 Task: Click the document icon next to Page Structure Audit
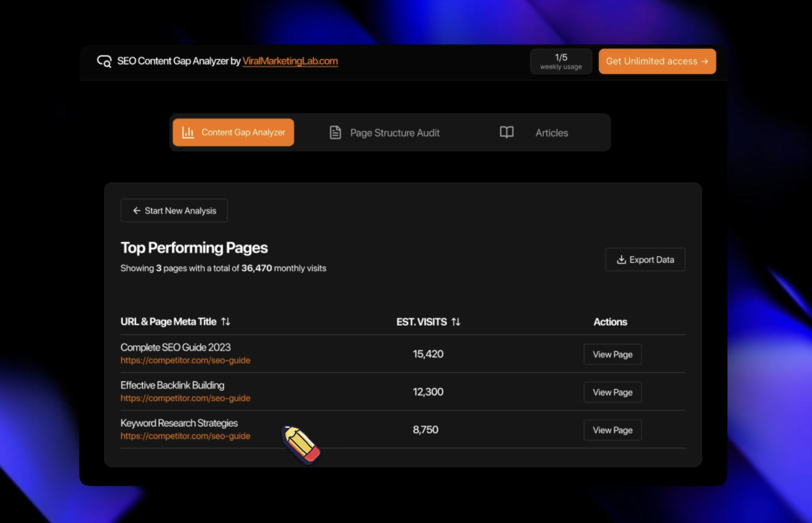coord(335,132)
